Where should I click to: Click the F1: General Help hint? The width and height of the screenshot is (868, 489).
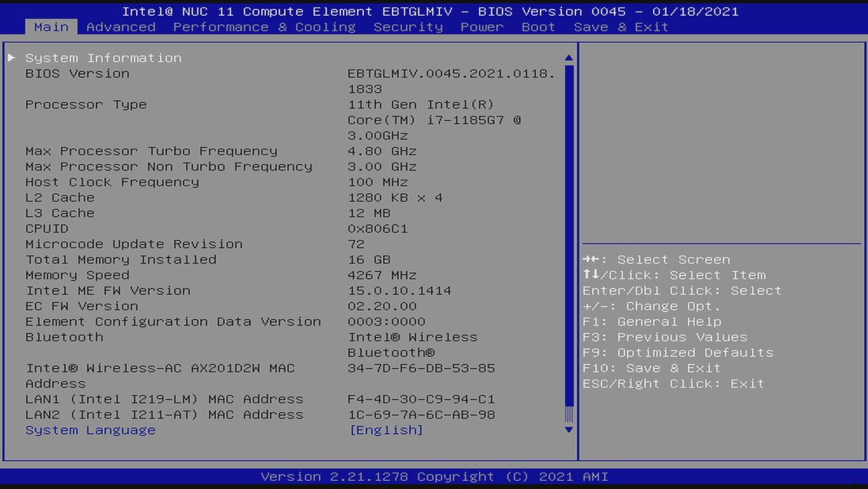[652, 322]
